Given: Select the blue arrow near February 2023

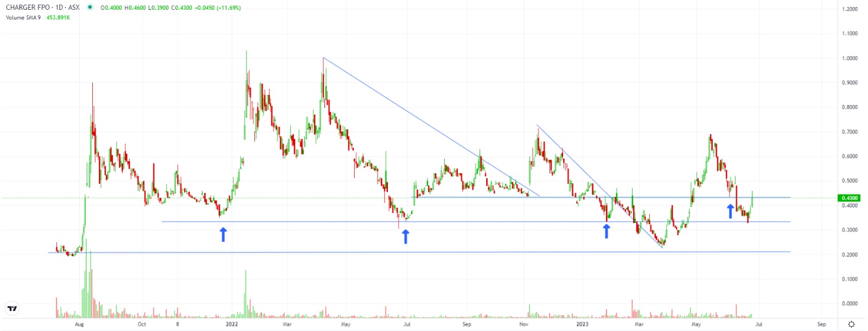Looking at the screenshot, I should pos(607,231).
